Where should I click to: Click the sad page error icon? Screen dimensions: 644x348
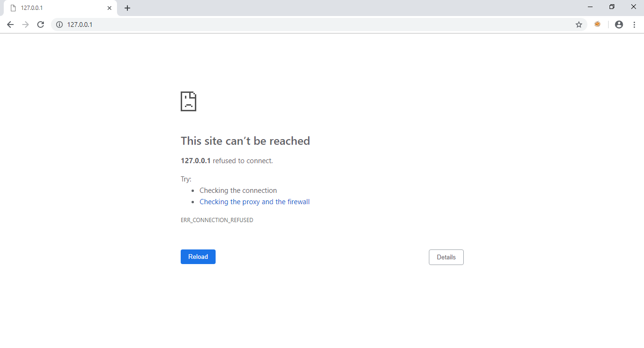click(188, 101)
